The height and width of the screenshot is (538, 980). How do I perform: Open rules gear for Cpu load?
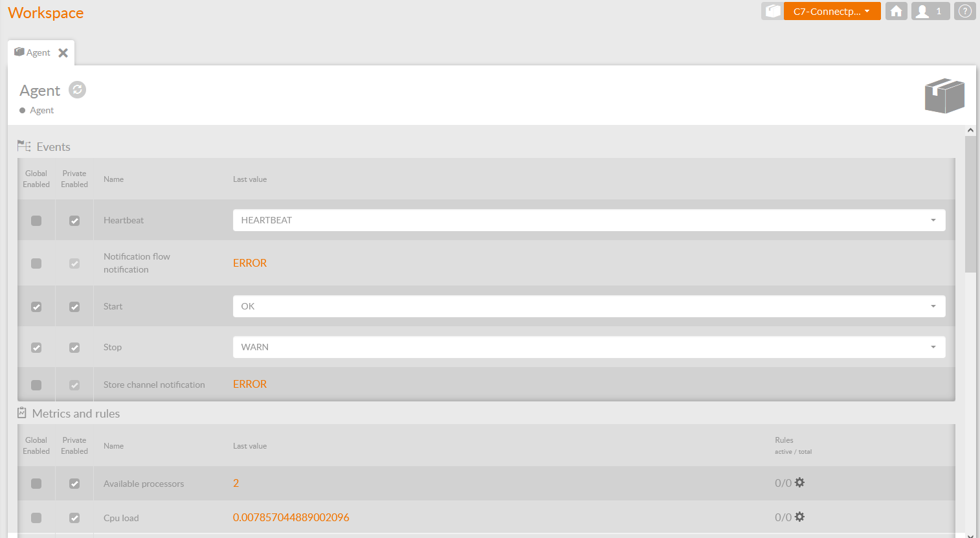[799, 517]
